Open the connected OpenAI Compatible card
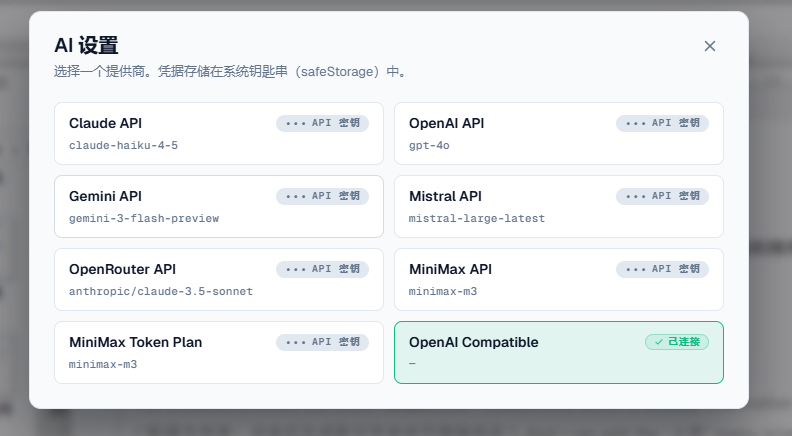This screenshot has height=436, width=792. [x=559, y=352]
